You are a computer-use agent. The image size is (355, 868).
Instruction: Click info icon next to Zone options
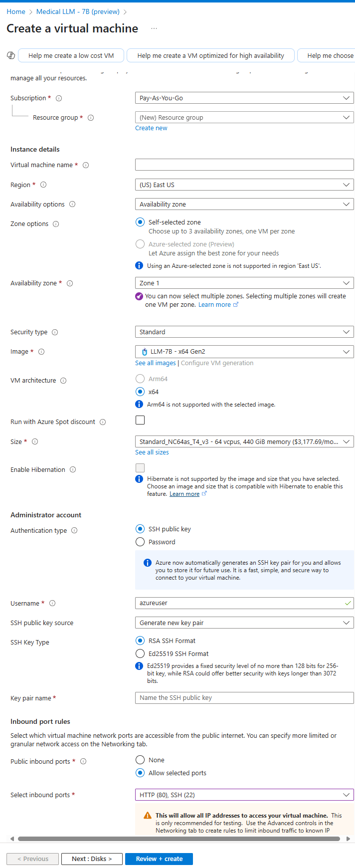coord(56,224)
